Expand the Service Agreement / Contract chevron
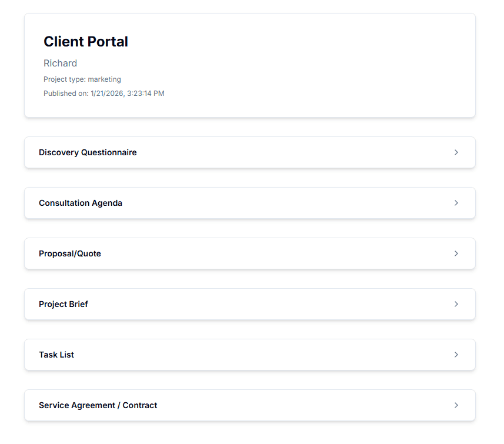This screenshot has height=444, width=504. (x=456, y=405)
